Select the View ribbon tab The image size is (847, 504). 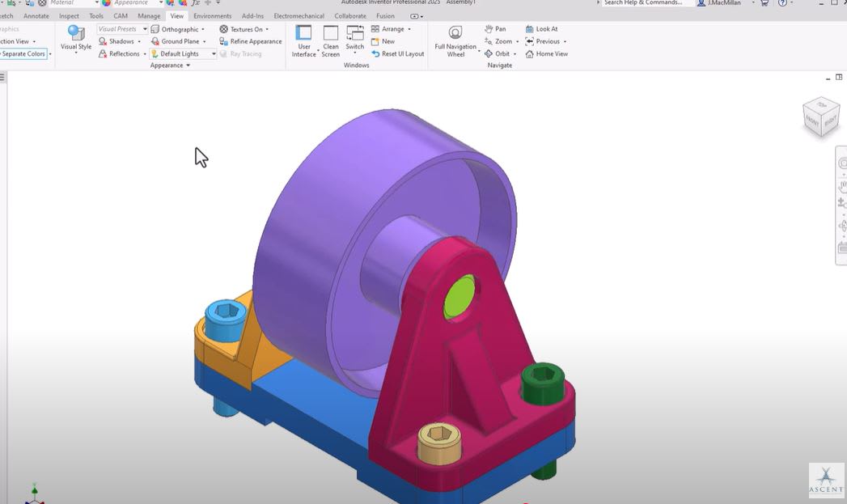pyautogui.click(x=176, y=16)
